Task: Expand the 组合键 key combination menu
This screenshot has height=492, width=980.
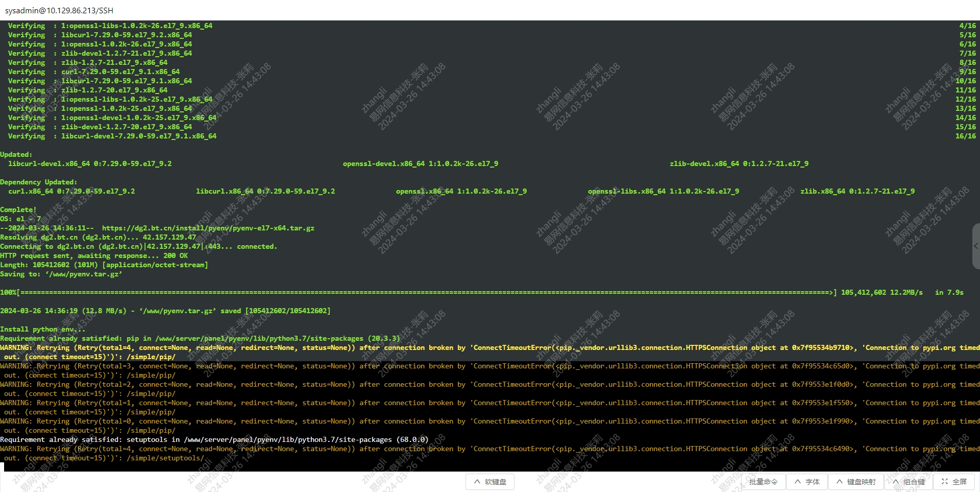Action: [908, 482]
